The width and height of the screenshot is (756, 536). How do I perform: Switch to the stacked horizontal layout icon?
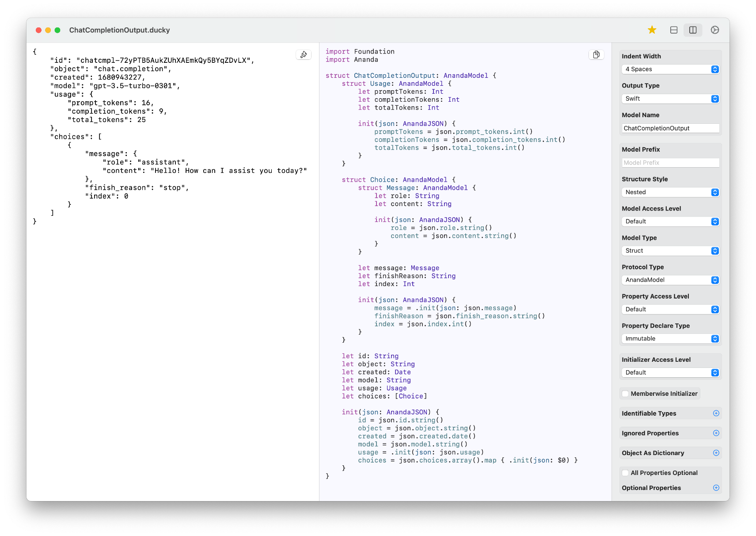point(673,30)
